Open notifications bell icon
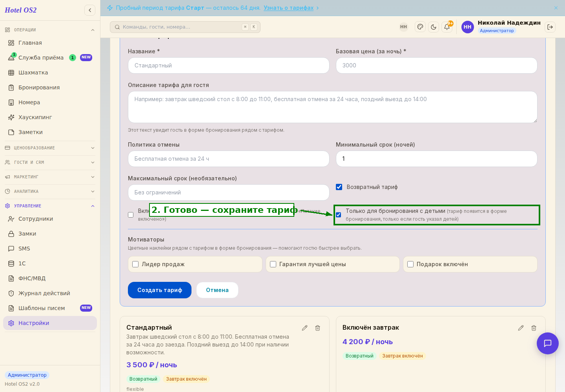The image size is (565, 392). click(x=447, y=27)
